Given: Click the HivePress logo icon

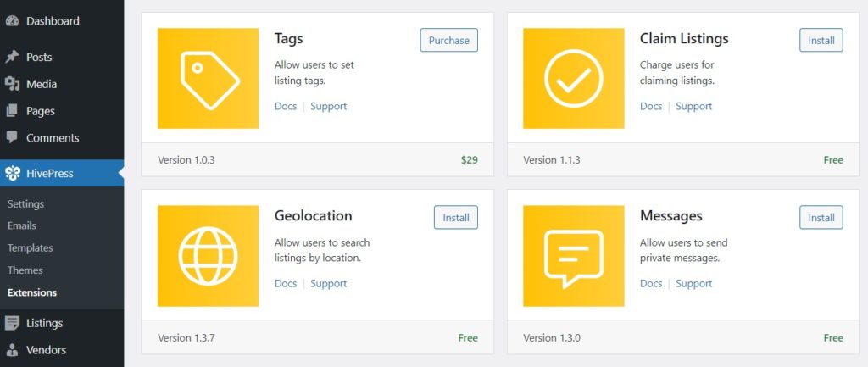Looking at the screenshot, I should (x=12, y=174).
